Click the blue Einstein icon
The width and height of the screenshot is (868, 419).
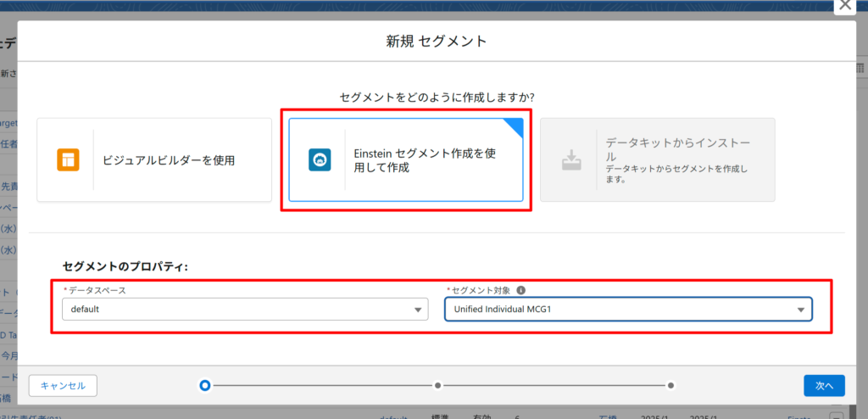320,160
